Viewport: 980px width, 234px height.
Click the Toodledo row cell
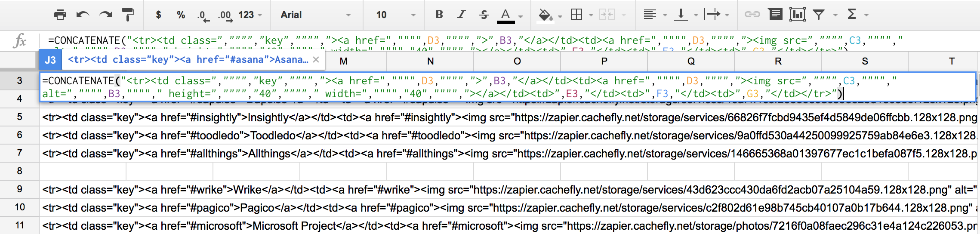508,135
